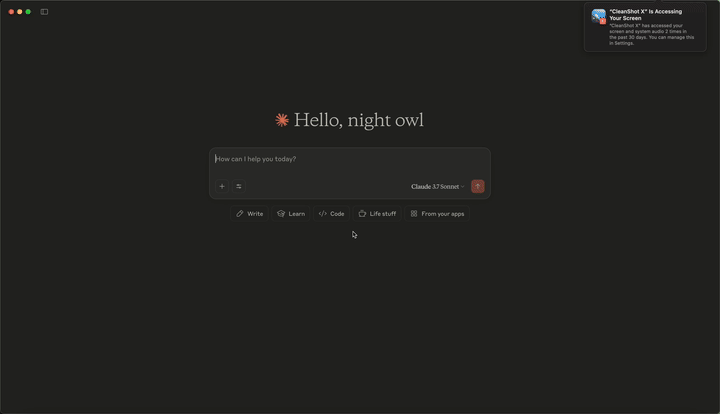Viewport: 720px width, 414px height.
Task: Open the From your apps chip
Action: tap(437, 214)
